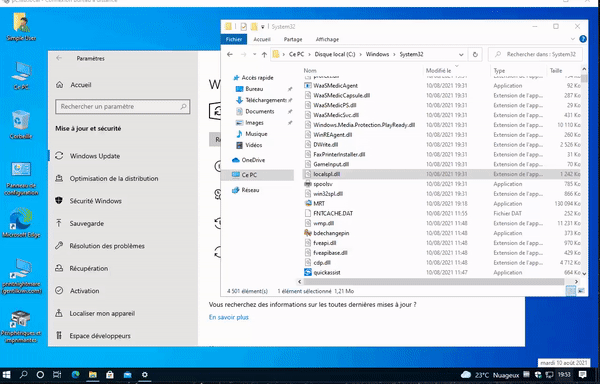
Task: Switch to File Explorer taskbar icon
Action: [x=93, y=375]
